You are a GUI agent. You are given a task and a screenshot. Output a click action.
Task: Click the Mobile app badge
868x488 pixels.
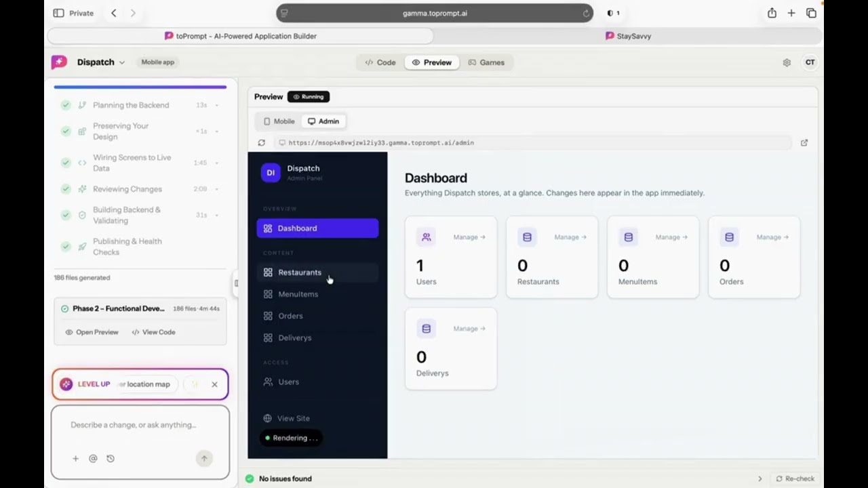(157, 62)
